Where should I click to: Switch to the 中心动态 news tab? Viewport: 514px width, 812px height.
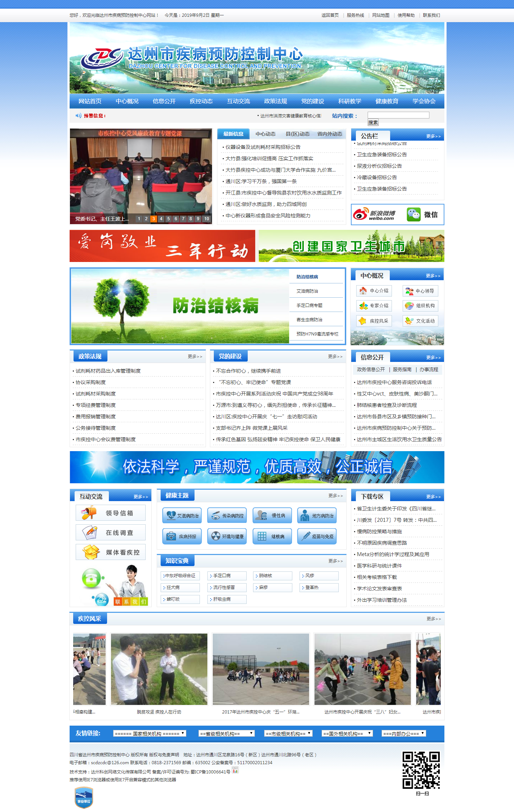coord(265,134)
